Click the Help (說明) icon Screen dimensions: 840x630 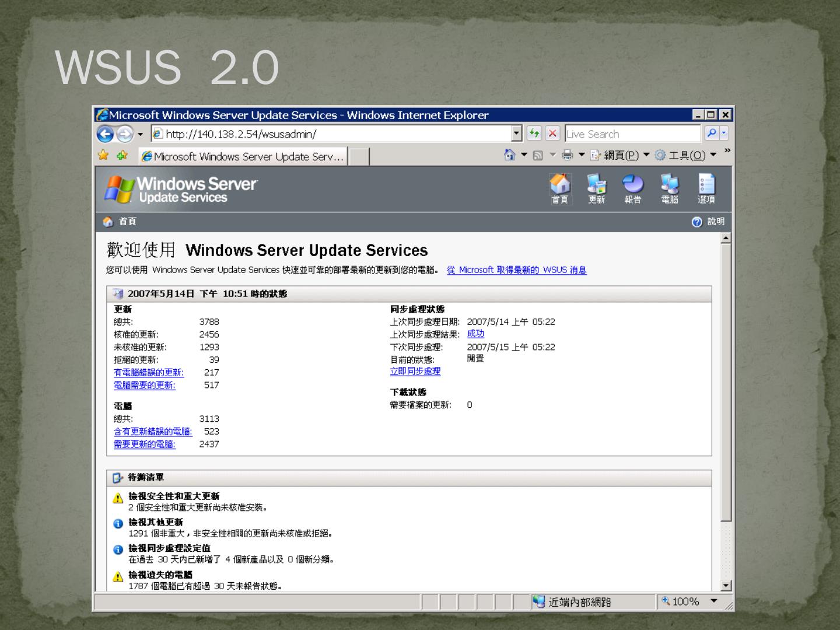(696, 222)
